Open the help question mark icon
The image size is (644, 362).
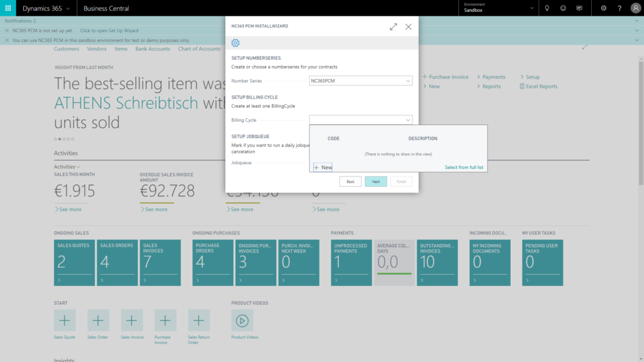click(x=619, y=8)
